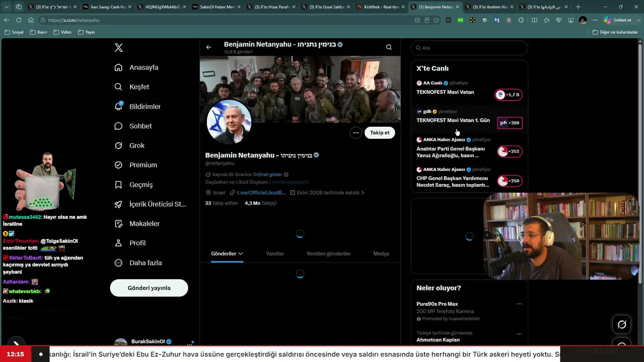Click the @netanyahu handle text
This screenshot has height=362, width=644.
(219, 163)
